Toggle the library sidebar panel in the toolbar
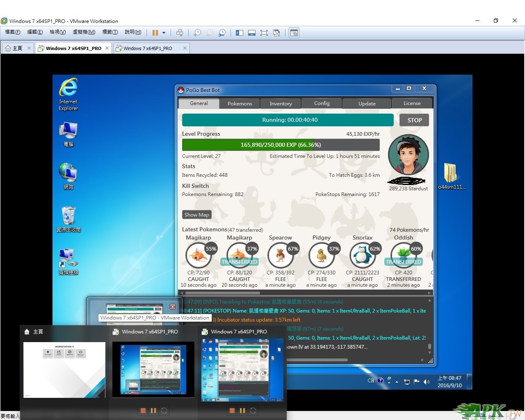Image resolution: width=525 pixels, height=420 pixels. coord(240,33)
